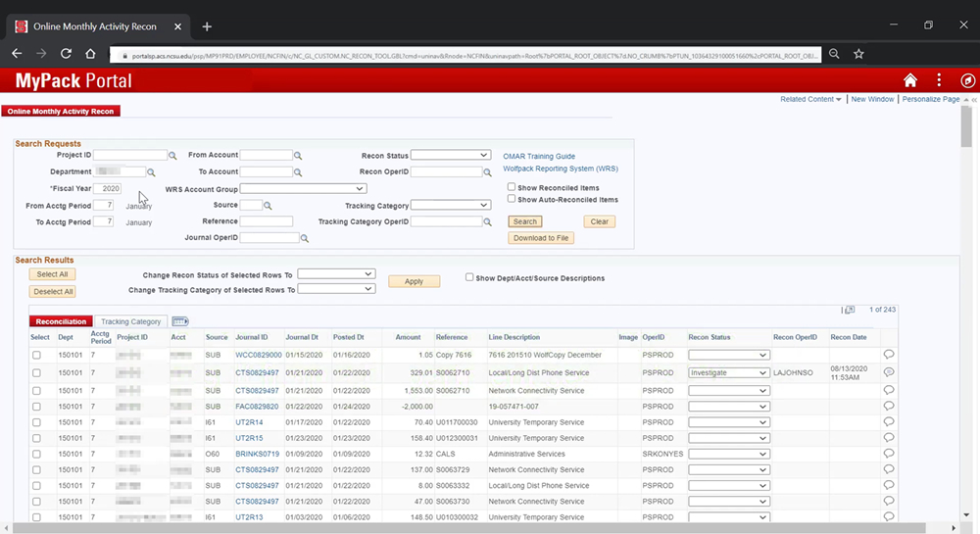This screenshot has width=980, height=534.
Task: Select the row checkbox for FAC0829820
Action: (36, 407)
